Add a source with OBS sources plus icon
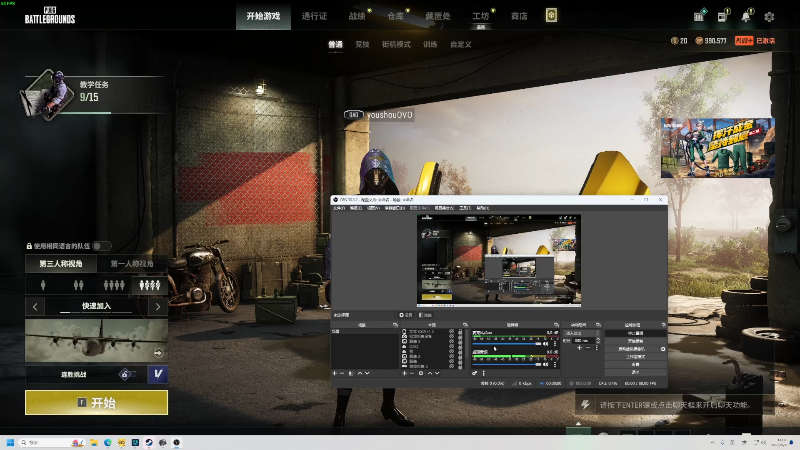The height and width of the screenshot is (450, 800). click(404, 373)
